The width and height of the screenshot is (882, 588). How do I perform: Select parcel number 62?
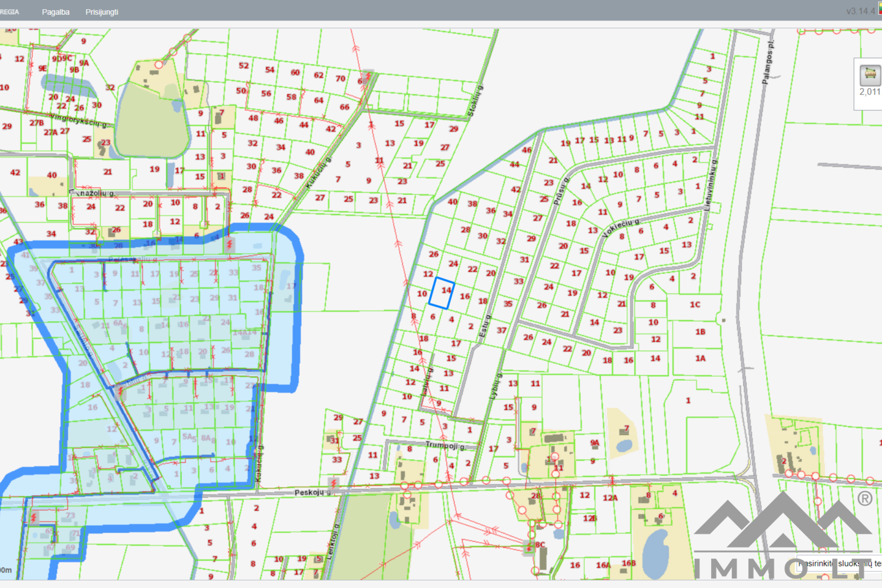point(319,75)
